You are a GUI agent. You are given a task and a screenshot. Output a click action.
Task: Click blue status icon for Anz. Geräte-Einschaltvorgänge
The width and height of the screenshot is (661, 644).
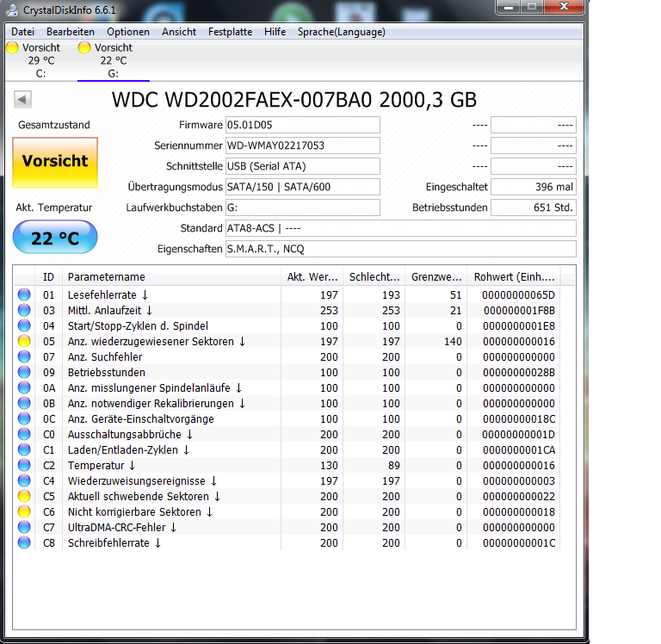pyautogui.click(x=24, y=418)
